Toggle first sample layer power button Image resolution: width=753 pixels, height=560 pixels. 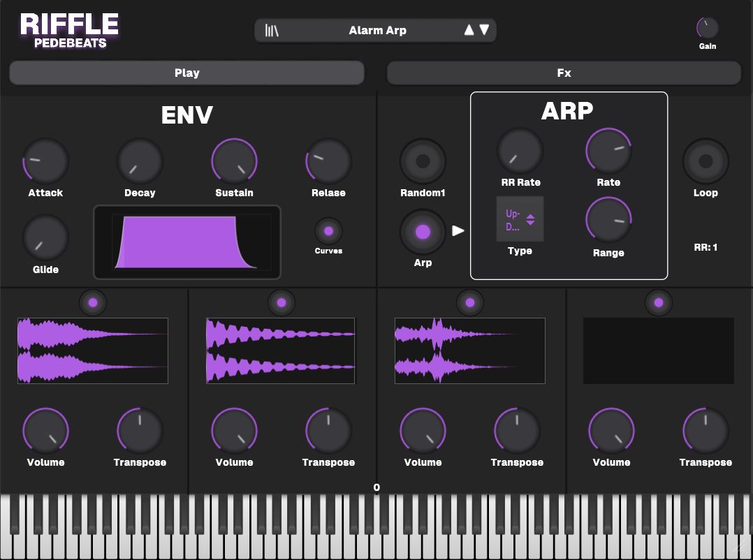[x=93, y=302]
